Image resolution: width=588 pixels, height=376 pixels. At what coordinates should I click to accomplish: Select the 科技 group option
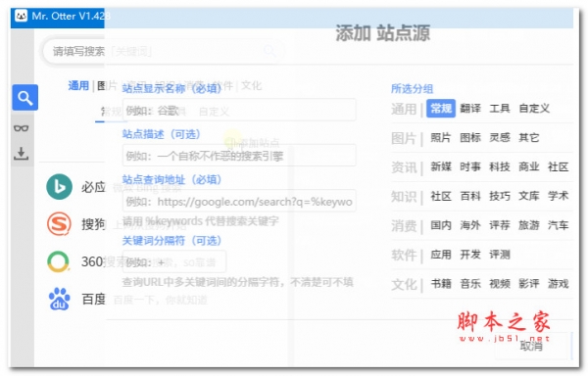(x=500, y=166)
